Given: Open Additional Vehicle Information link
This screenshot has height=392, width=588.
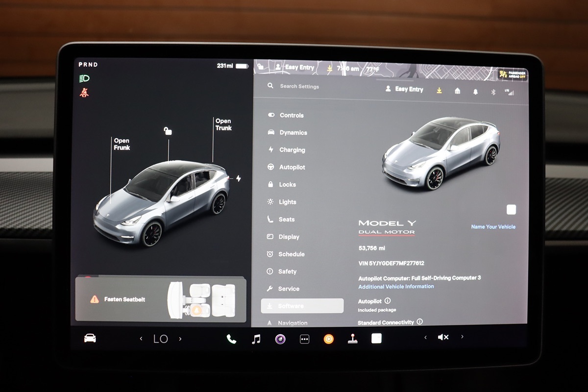Looking at the screenshot, I should pyautogui.click(x=396, y=287).
